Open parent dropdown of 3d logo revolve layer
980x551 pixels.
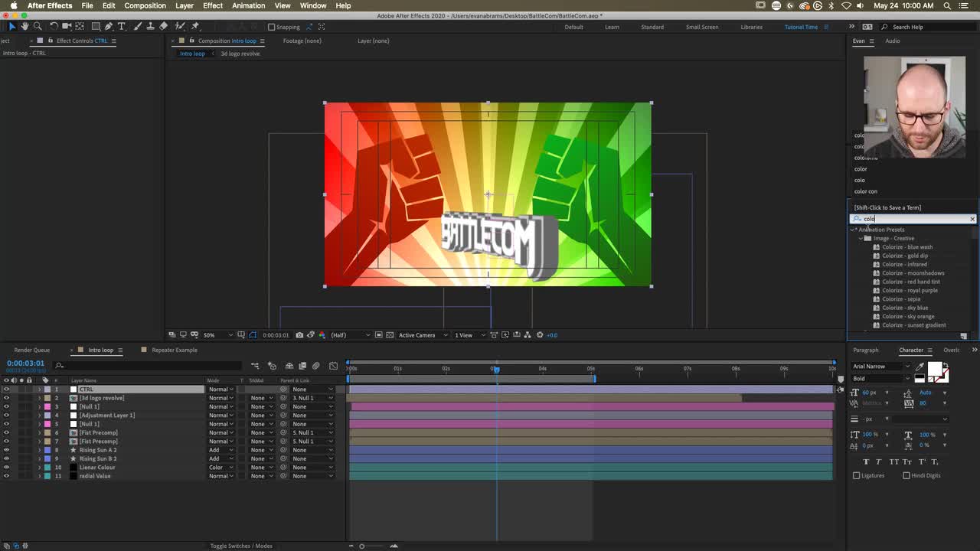click(x=313, y=398)
